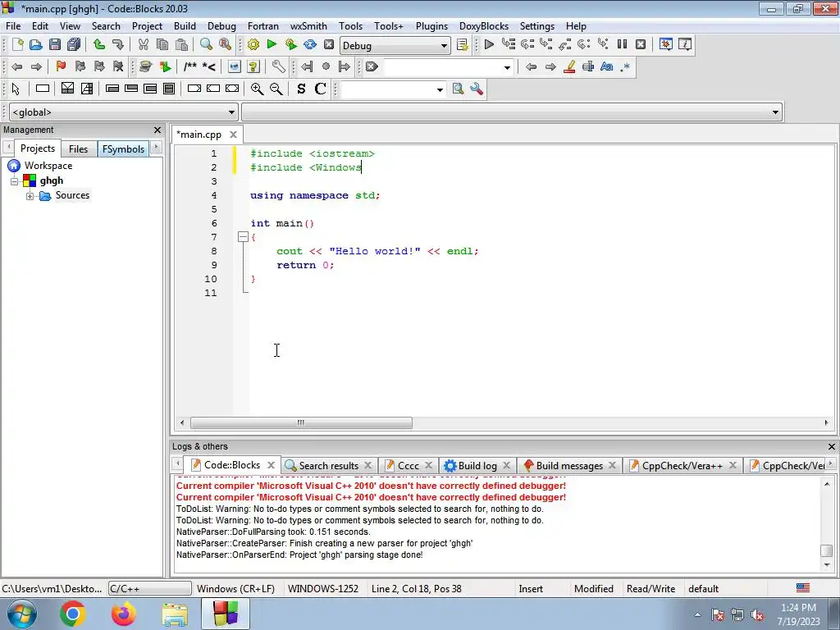Toggle highlight occurrences marker icon
The width and height of the screenshot is (840, 630).
[x=569, y=66]
